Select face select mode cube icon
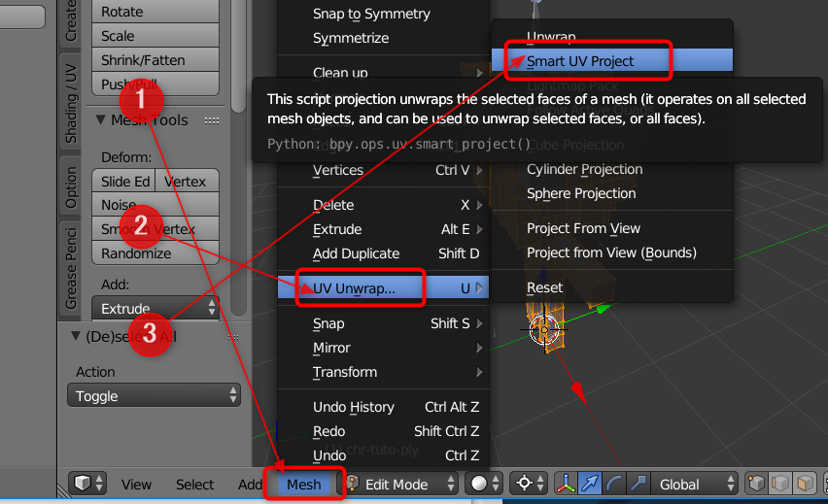The width and height of the screenshot is (828, 504). [806, 483]
